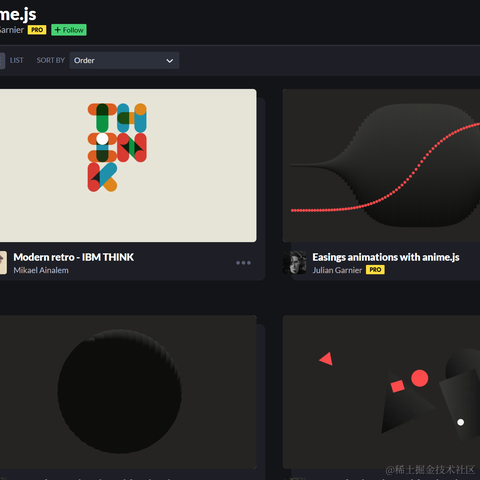Click Julian Garnier's avatar image
Screen dimensions: 480x480
click(x=295, y=263)
